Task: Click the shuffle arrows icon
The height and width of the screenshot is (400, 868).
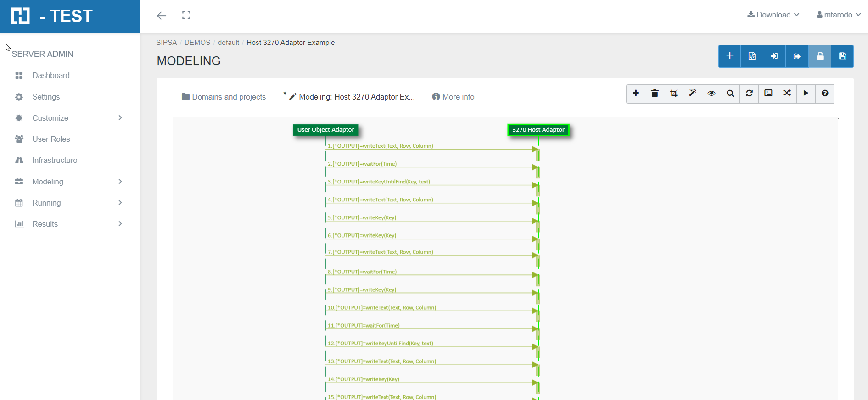Action: click(787, 94)
